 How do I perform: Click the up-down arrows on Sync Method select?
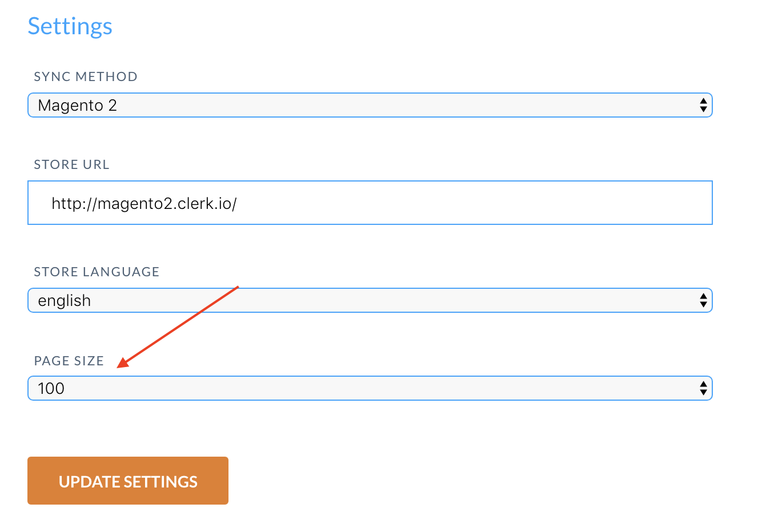(x=703, y=106)
